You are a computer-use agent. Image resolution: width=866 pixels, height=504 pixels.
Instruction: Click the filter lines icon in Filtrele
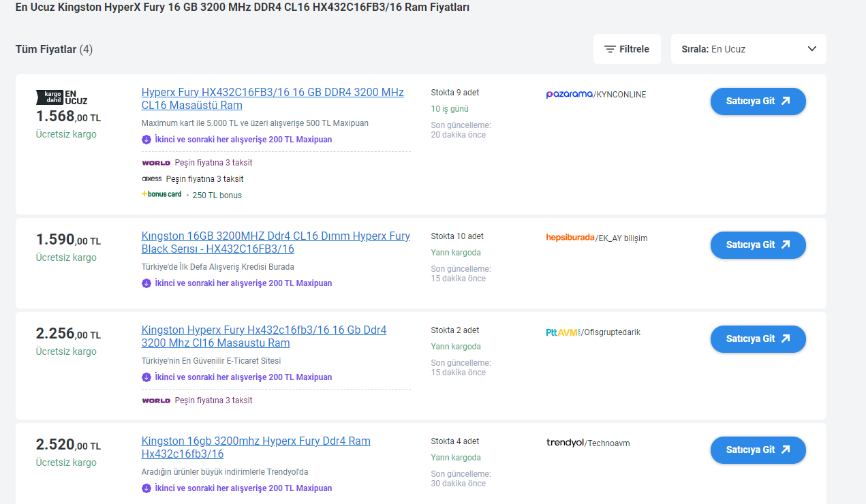point(610,49)
